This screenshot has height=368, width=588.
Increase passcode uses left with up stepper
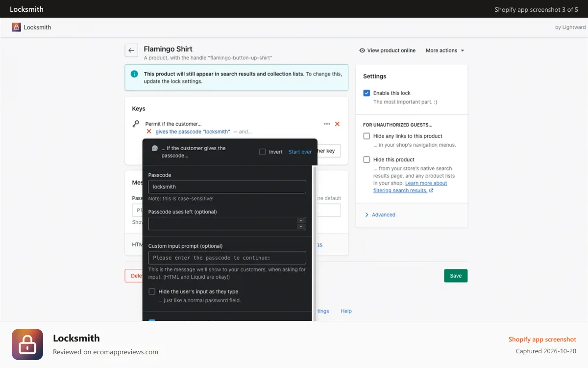(301, 220)
